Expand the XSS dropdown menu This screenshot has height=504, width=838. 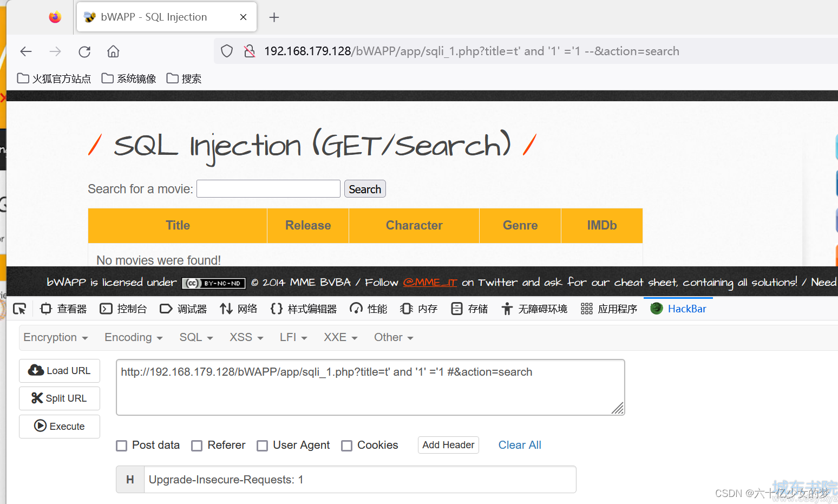(x=246, y=337)
